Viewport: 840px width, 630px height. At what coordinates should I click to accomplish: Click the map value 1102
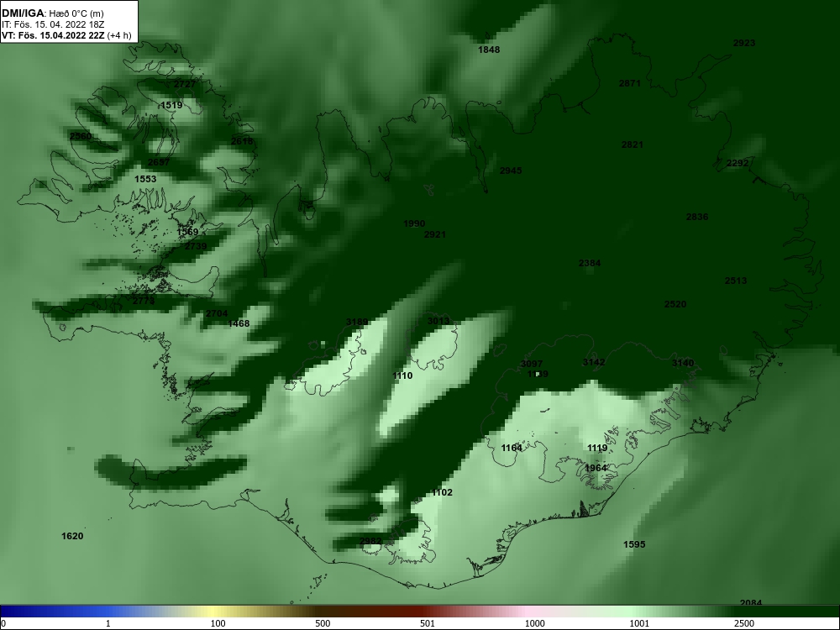pos(442,493)
